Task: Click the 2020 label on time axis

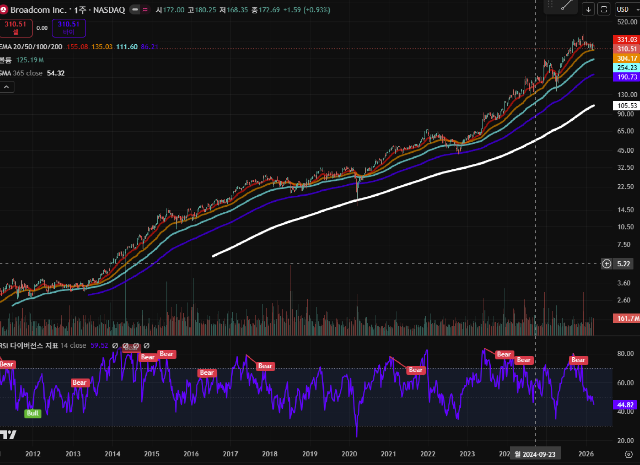Action: tap(349, 454)
